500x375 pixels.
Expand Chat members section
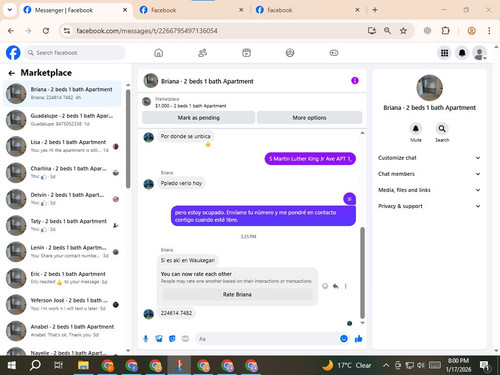(429, 174)
